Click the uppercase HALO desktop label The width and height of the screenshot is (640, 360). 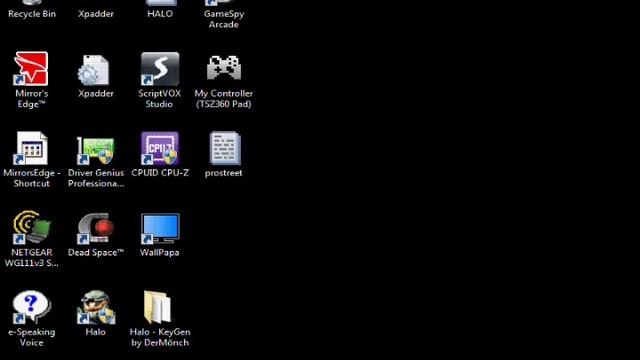[160, 14]
